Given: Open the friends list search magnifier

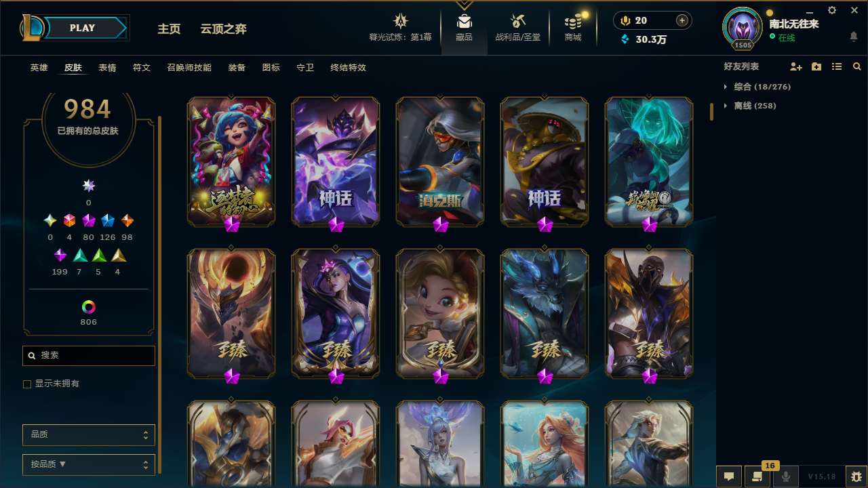Looking at the screenshot, I should pyautogui.click(x=857, y=66).
